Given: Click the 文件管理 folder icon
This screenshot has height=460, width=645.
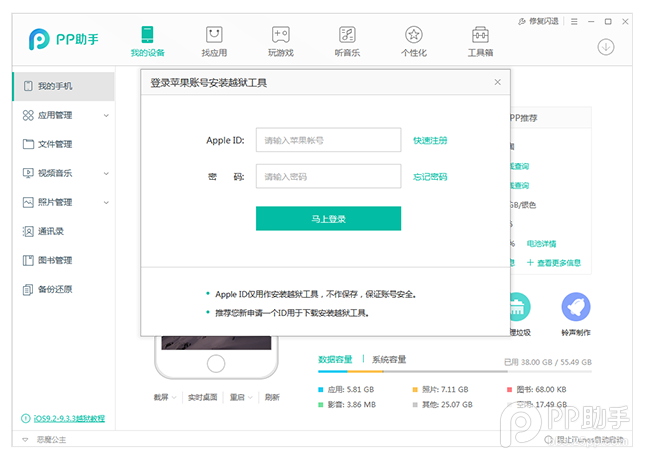Looking at the screenshot, I should [x=28, y=144].
